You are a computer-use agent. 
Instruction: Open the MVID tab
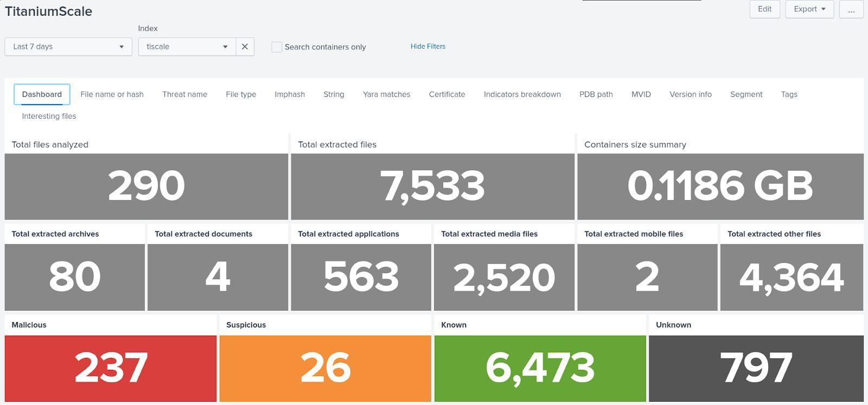641,94
